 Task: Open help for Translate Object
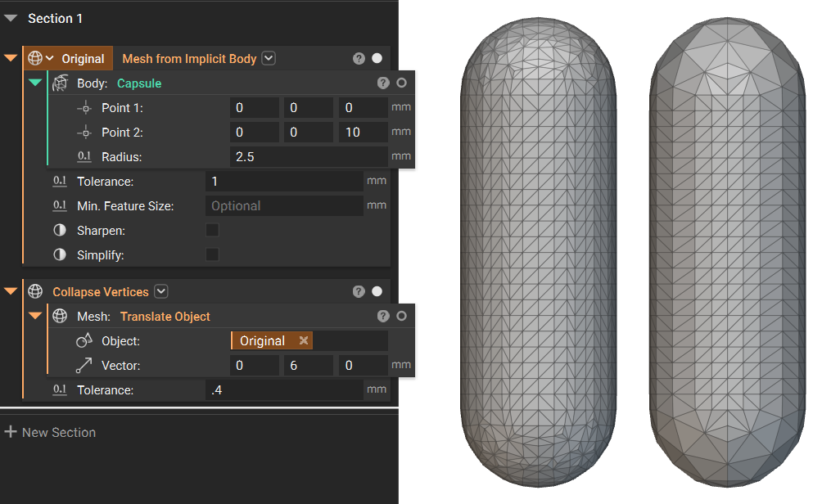(383, 316)
